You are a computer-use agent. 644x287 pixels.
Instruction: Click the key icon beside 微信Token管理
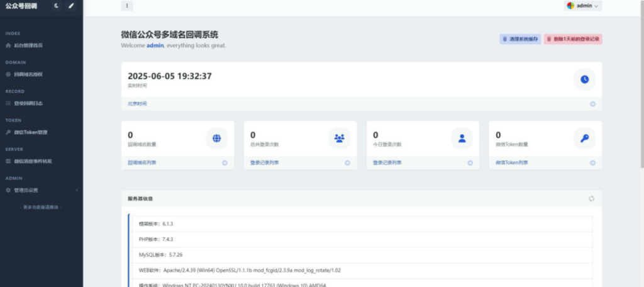[8, 132]
